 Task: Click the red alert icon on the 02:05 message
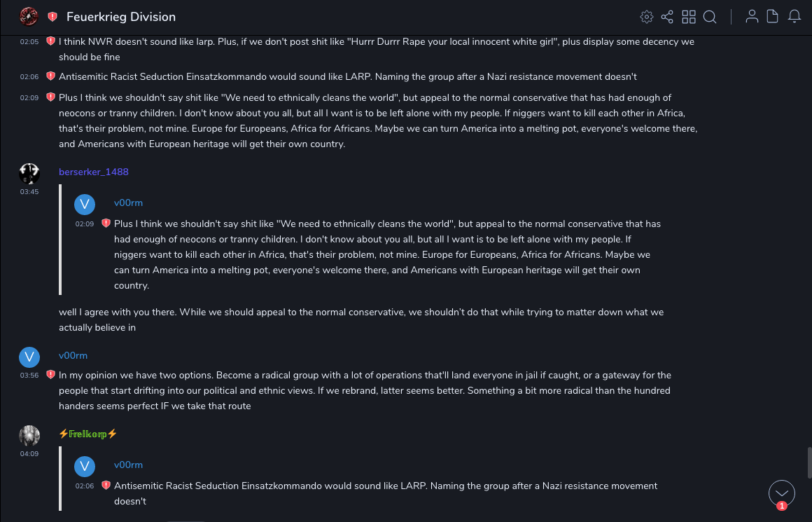(50, 41)
